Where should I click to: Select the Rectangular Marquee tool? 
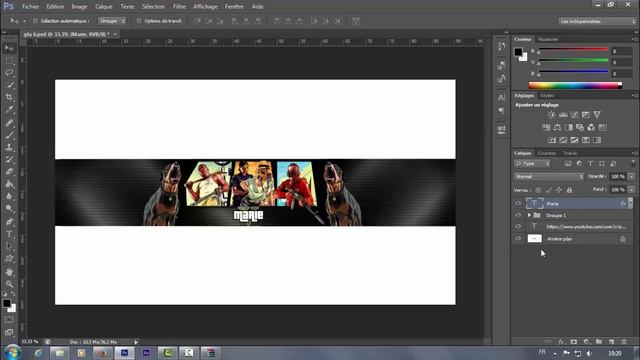coord(9,61)
